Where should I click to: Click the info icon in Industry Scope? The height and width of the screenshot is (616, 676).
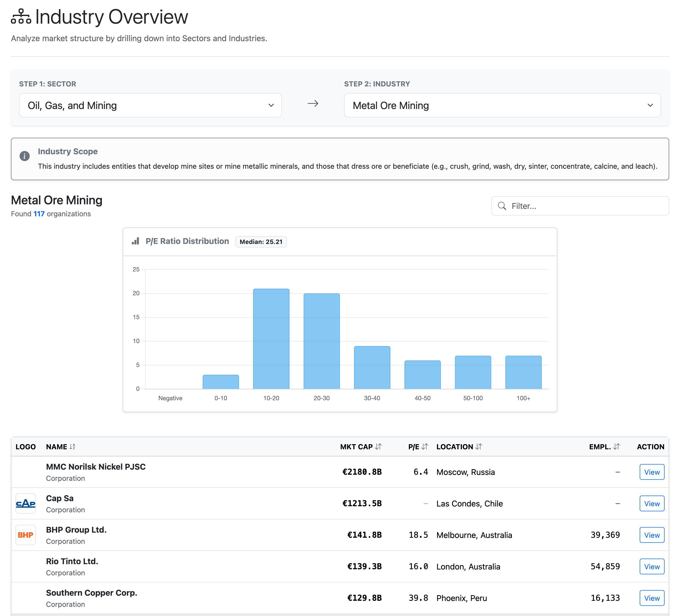pos(24,156)
